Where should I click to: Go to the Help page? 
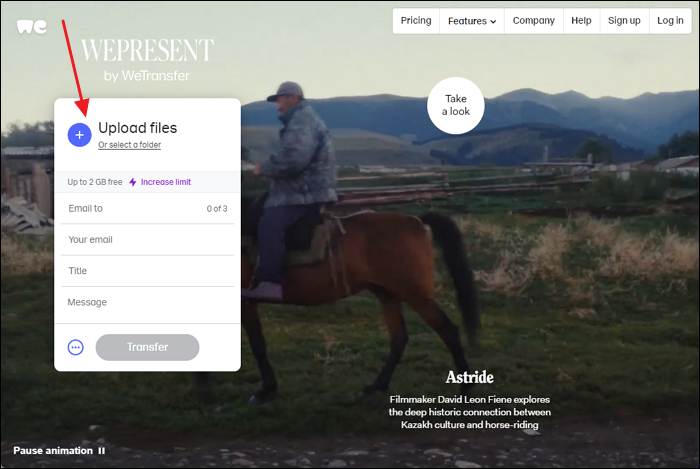(x=581, y=21)
